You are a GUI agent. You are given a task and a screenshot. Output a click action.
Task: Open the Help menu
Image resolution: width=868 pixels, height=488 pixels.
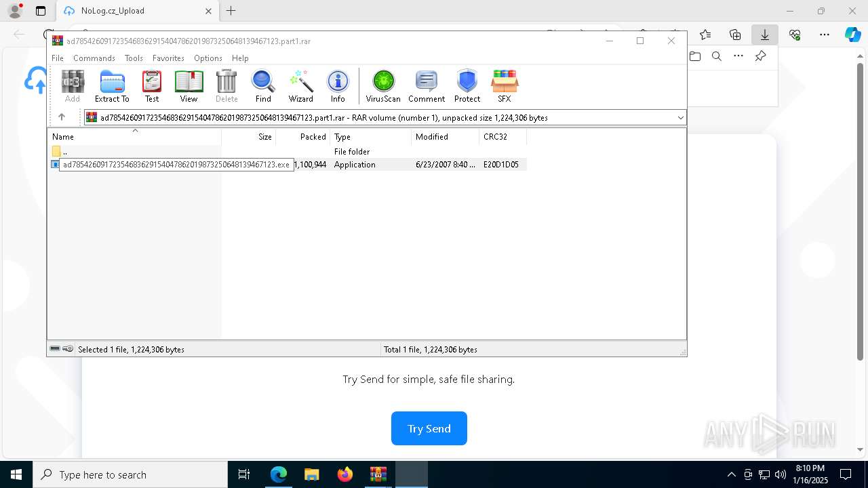pos(240,58)
